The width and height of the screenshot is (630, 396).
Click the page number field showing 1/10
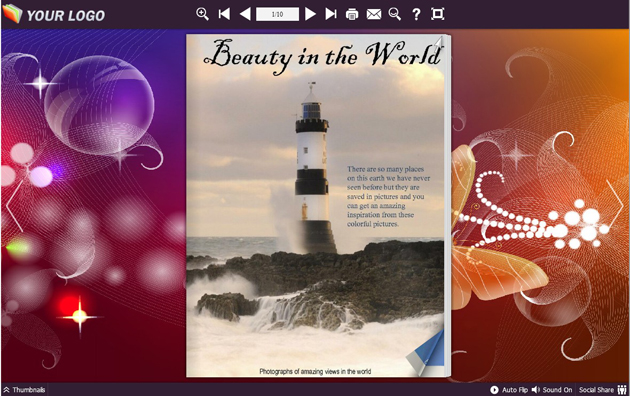[277, 14]
